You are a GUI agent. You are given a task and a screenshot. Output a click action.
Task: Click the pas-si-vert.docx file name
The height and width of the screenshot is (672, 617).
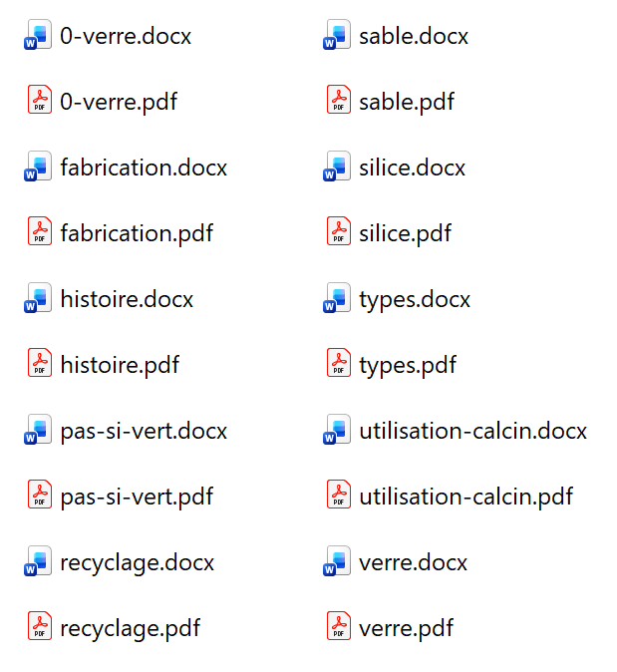click(144, 431)
